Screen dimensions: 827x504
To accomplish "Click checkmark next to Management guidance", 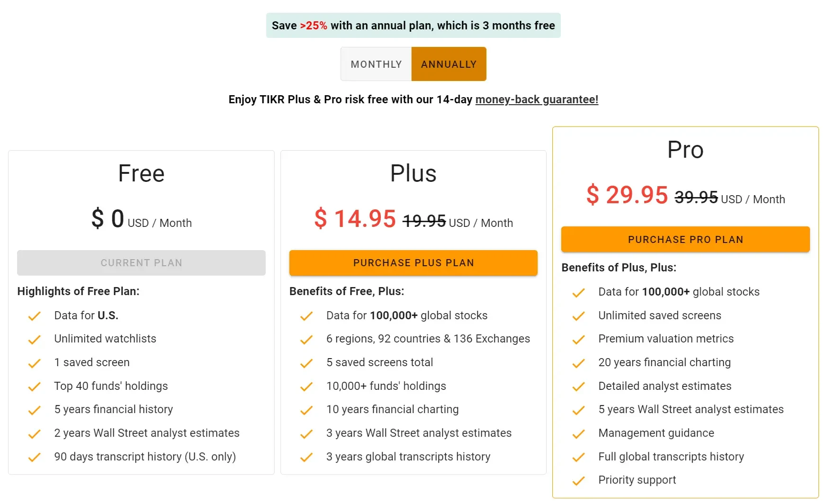I will [578, 434].
